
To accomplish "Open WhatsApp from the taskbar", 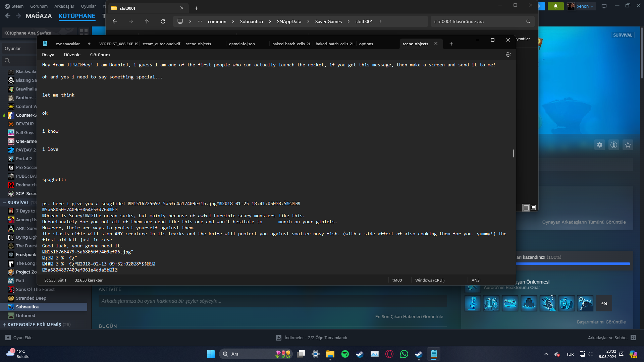I will 404,354.
